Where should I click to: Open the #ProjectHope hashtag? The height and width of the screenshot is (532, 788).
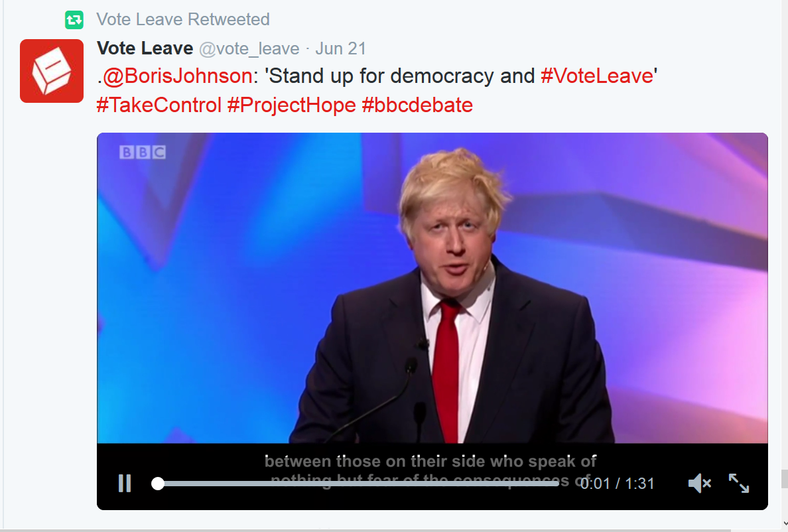point(291,105)
